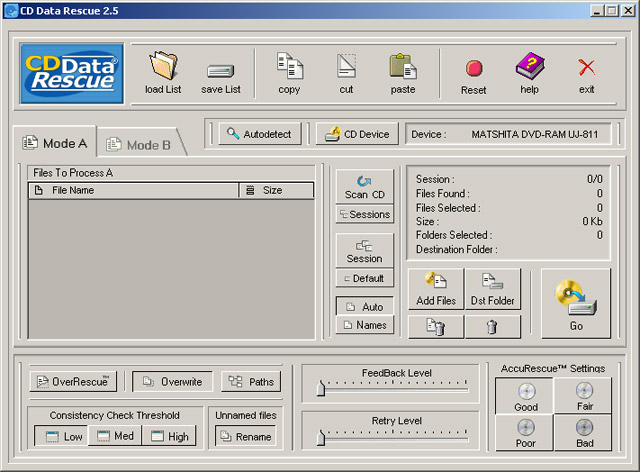The height and width of the screenshot is (472, 640).
Task: Toggle the Auto names option
Action: (x=365, y=307)
